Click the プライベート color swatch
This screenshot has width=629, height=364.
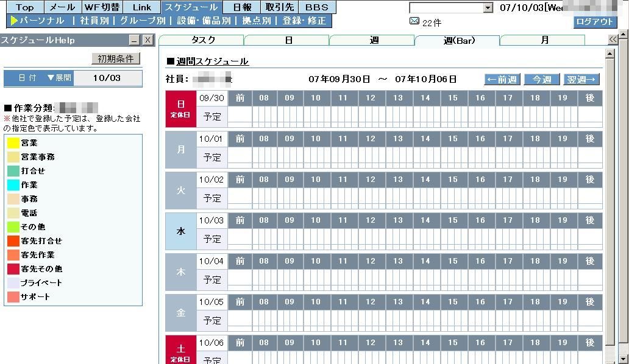pos(13,283)
